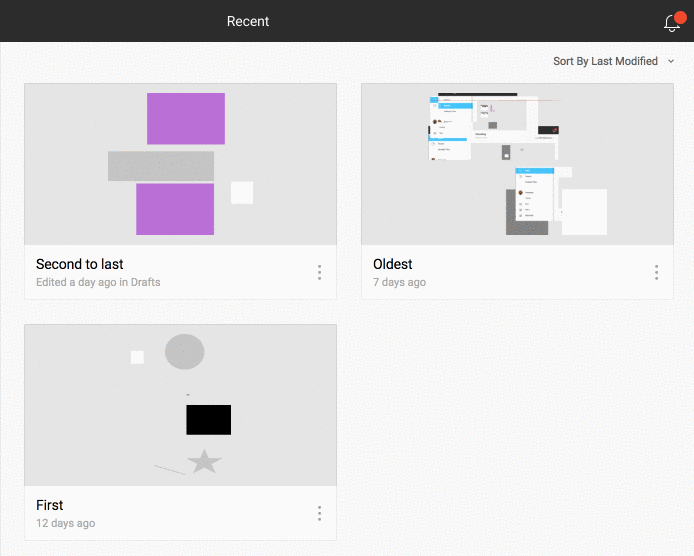This screenshot has width=694, height=556.
Task: Open the Oldest file thumbnail
Action: tap(517, 164)
